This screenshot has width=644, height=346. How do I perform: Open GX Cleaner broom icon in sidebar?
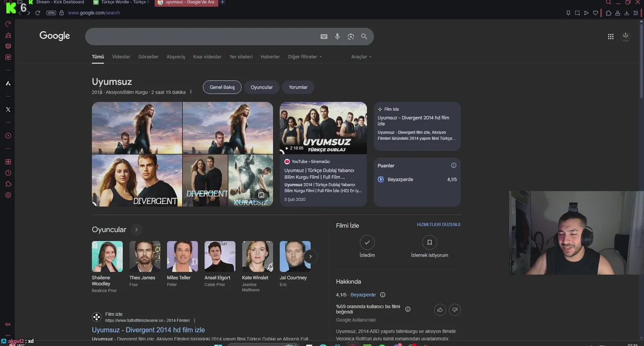tap(8, 35)
